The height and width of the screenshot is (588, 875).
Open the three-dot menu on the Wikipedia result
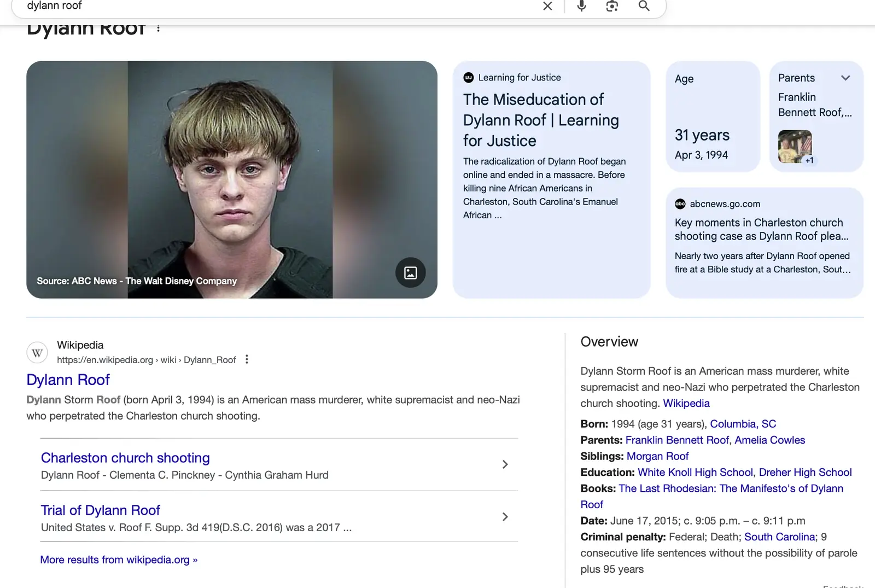[247, 359]
